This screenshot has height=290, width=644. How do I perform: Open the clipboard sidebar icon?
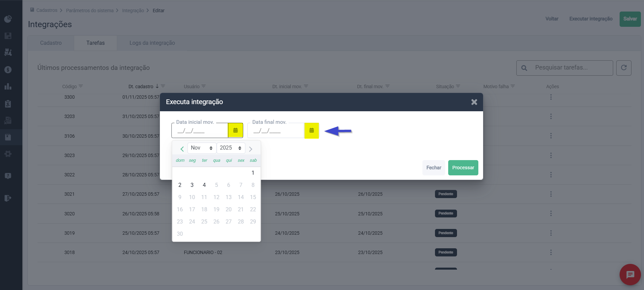pos(8,104)
